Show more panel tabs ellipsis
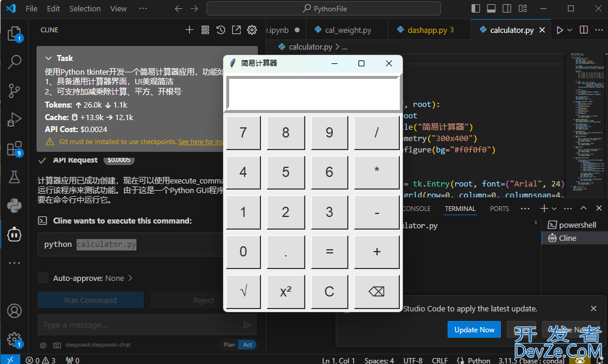Image resolution: width=608 pixels, height=364 pixels. (525, 209)
